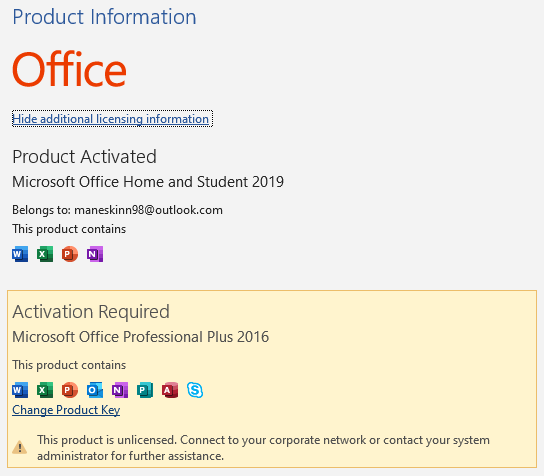Click the Word icon under Professional Plus 2016
Screen dimensions: 544x476
[20, 390]
